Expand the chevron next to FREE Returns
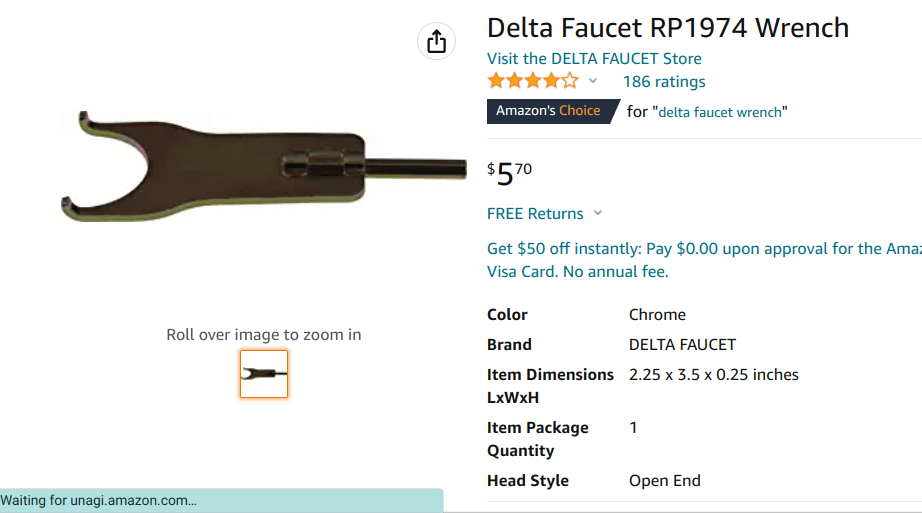Screen dimensions: 922x513 click(x=598, y=213)
